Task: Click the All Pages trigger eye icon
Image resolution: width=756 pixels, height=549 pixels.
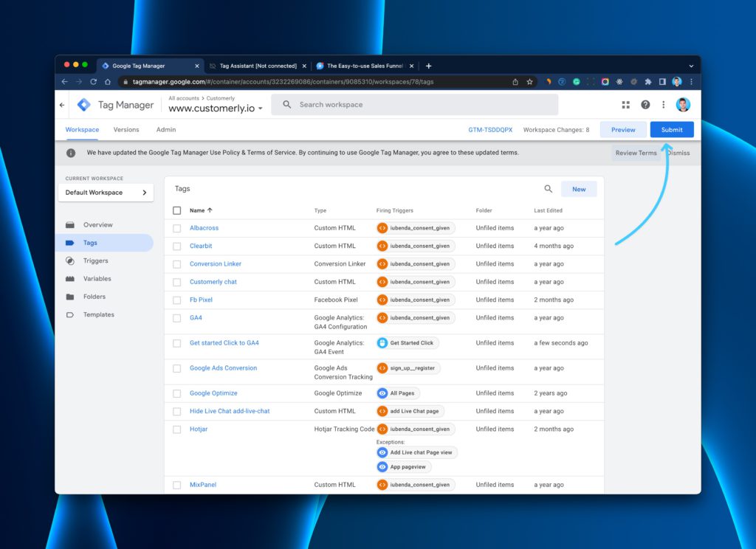Action: (382, 393)
